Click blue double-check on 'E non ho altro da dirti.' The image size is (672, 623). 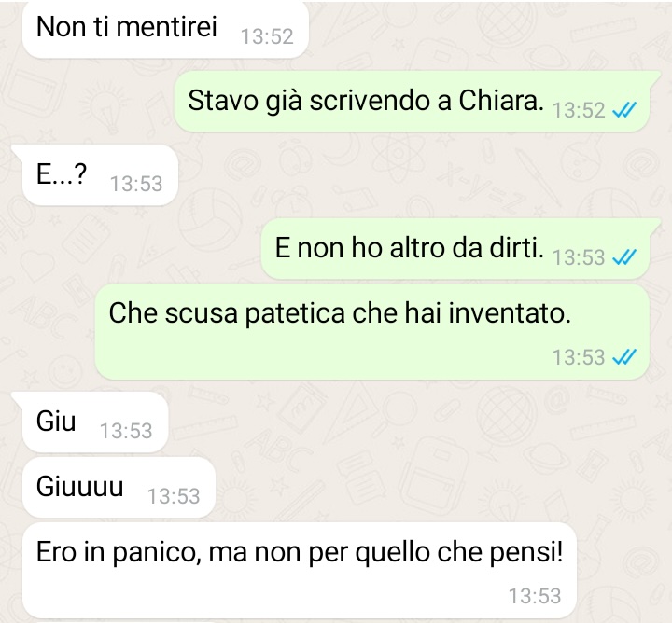pos(624,257)
